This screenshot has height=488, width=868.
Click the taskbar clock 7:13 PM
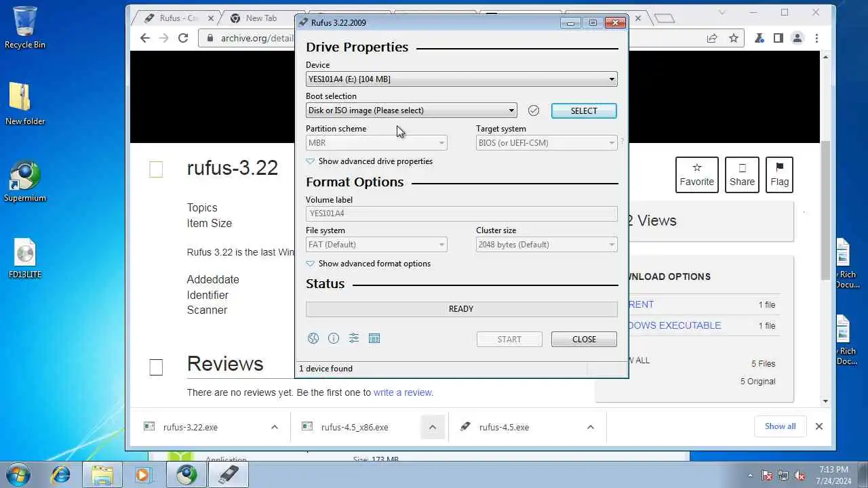[833, 475]
